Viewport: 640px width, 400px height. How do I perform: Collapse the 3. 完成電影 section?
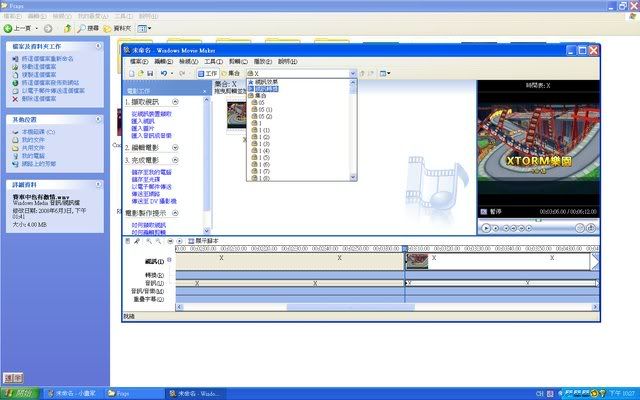[175, 159]
